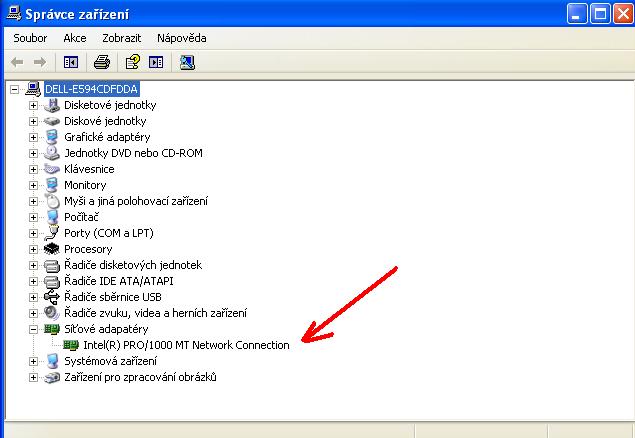
Task: Open the Zobrazit menu
Action: 121,38
